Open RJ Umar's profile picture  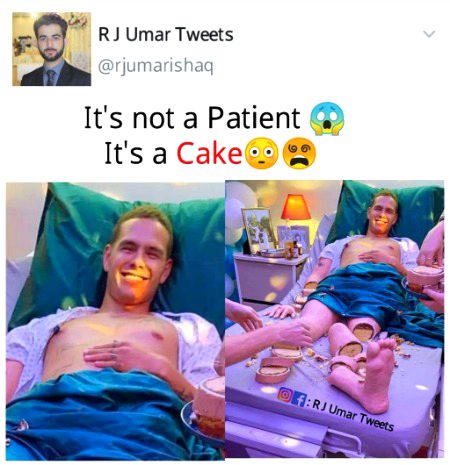pos(52,49)
